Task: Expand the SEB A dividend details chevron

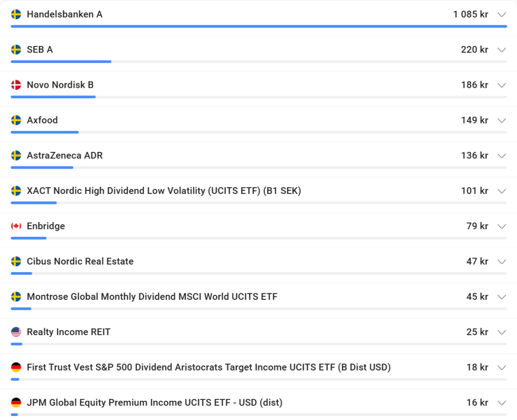Action: (x=501, y=50)
